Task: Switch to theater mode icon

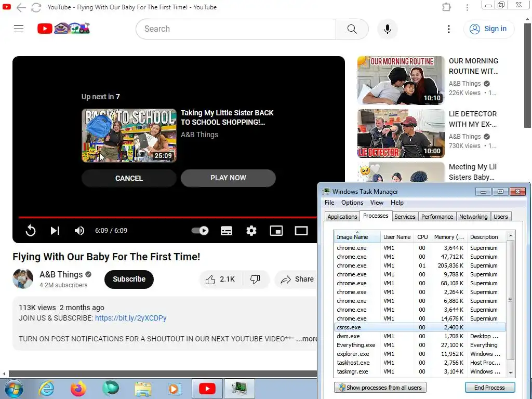Action: [x=301, y=231]
